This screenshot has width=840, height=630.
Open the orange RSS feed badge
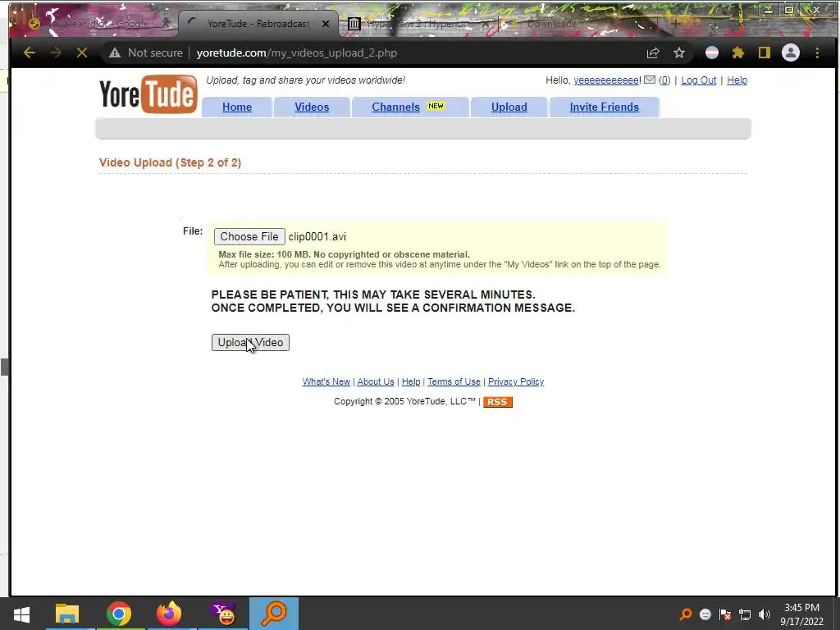498,402
